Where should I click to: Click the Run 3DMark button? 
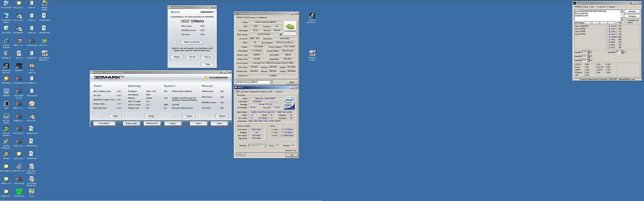(x=104, y=123)
